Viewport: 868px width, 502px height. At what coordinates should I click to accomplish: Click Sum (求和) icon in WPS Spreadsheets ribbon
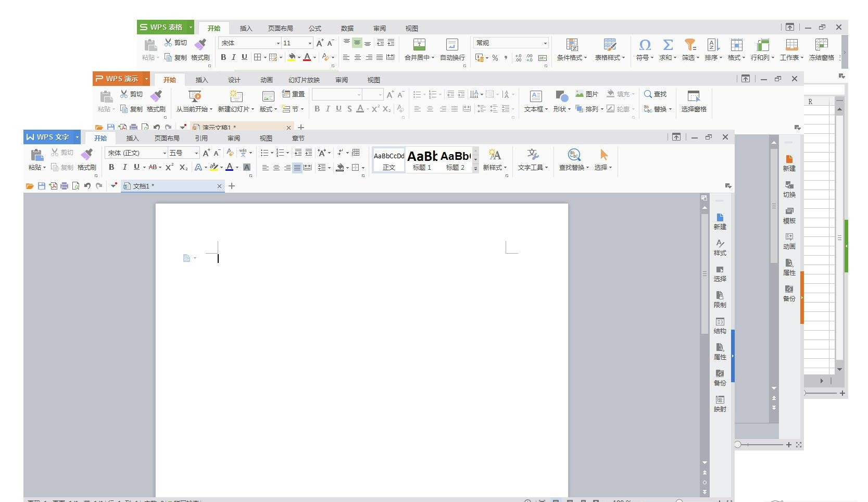[668, 45]
